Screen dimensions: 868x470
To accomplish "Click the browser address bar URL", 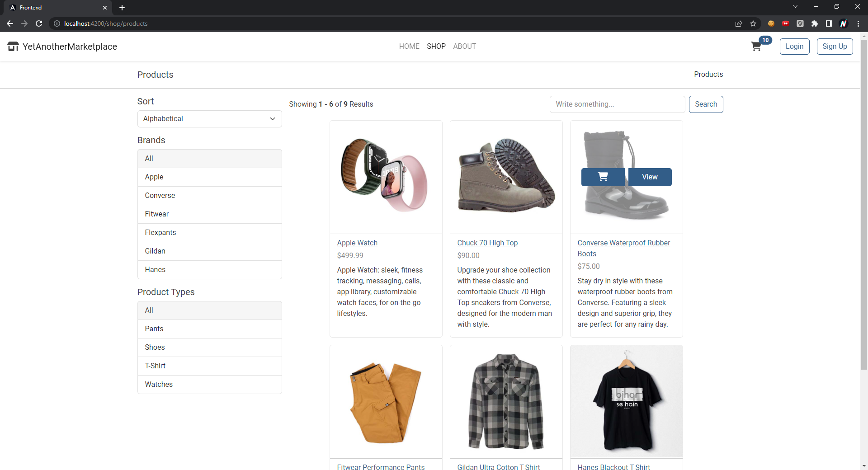I will [106, 23].
